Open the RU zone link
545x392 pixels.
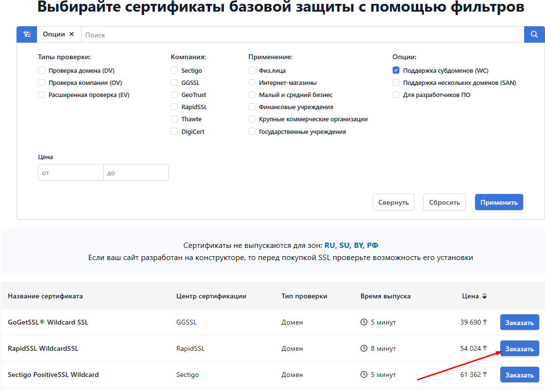330,245
